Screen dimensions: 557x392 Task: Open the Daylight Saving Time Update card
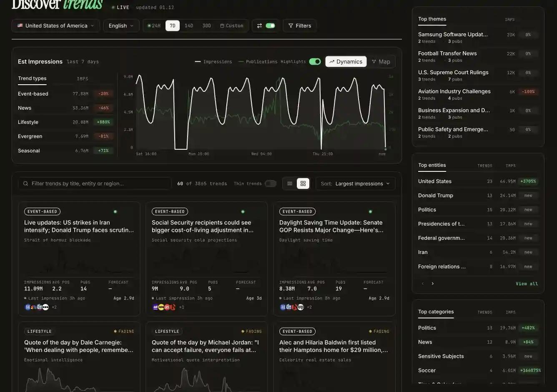click(334, 259)
